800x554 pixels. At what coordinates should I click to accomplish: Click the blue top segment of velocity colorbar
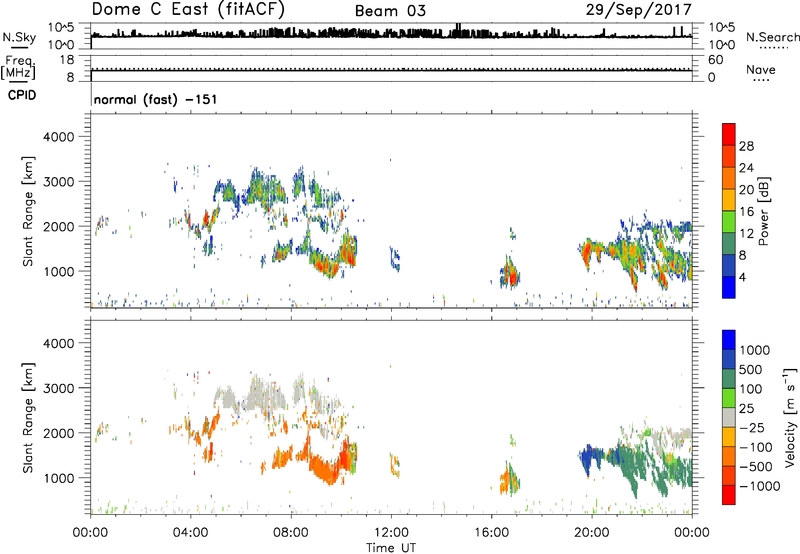729,340
